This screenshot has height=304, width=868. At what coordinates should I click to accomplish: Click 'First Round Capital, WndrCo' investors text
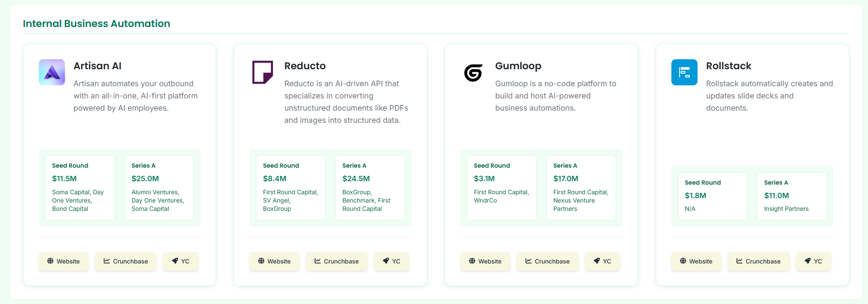pos(501,196)
